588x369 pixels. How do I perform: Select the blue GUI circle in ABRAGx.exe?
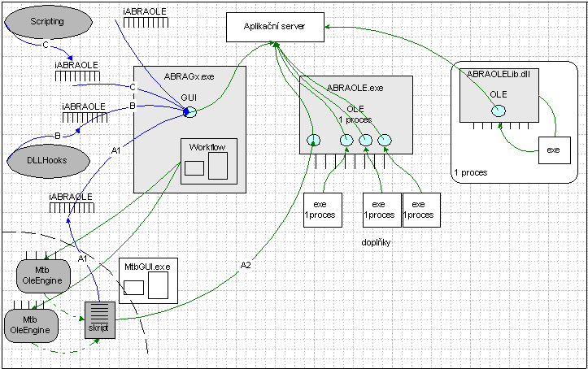click(x=189, y=112)
